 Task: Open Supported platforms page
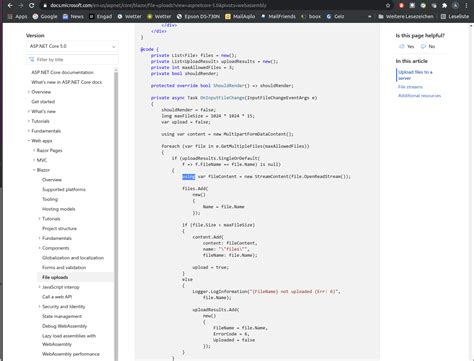click(64, 189)
